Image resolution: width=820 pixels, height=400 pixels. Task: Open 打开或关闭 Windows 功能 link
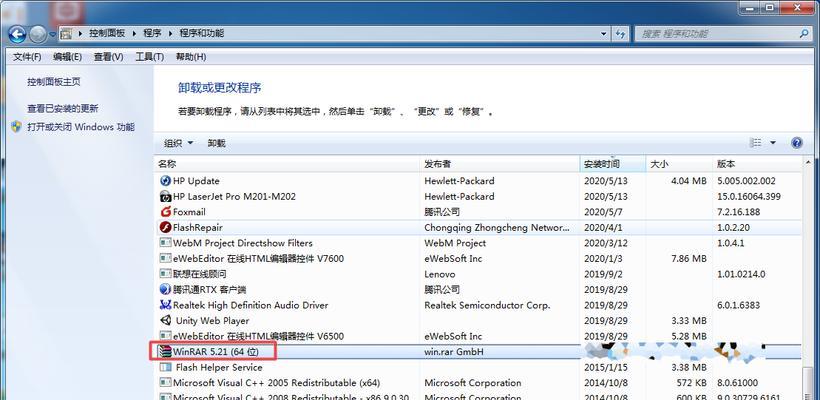tap(81, 127)
